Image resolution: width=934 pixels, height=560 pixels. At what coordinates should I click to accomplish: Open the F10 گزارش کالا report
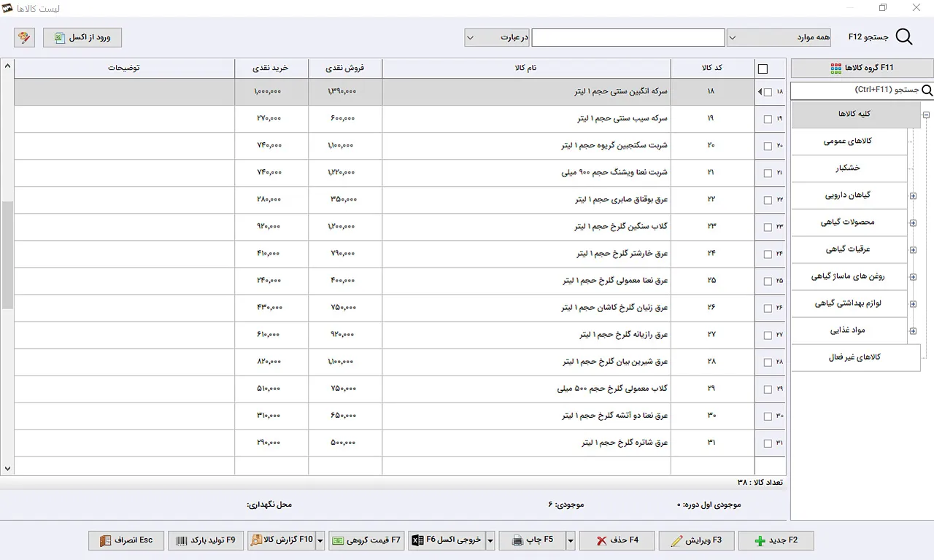pos(282,540)
